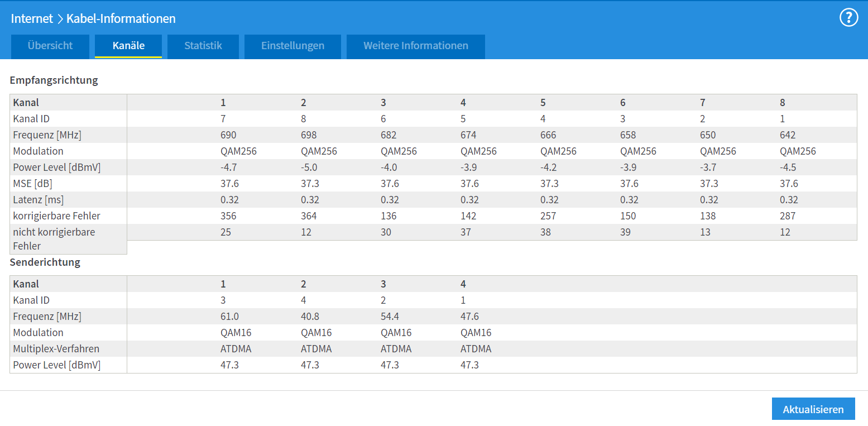Click uncorrectable errors value 13

pos(706,232)
